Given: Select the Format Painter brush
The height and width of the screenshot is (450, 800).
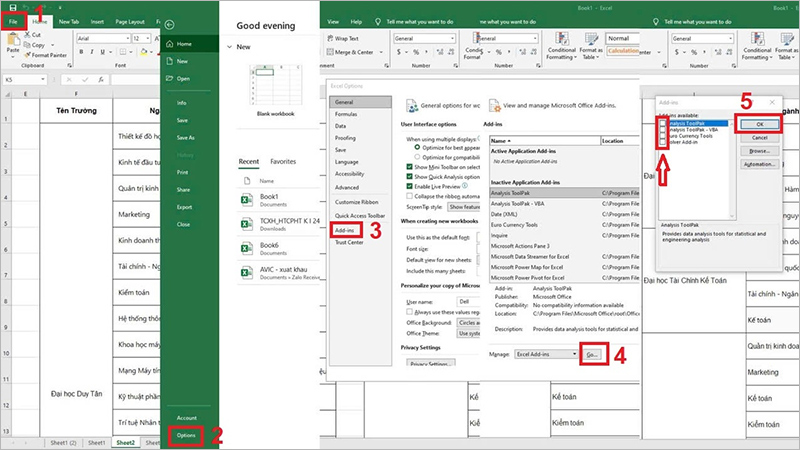Looking at the screenshot, I should coord(27,55).
